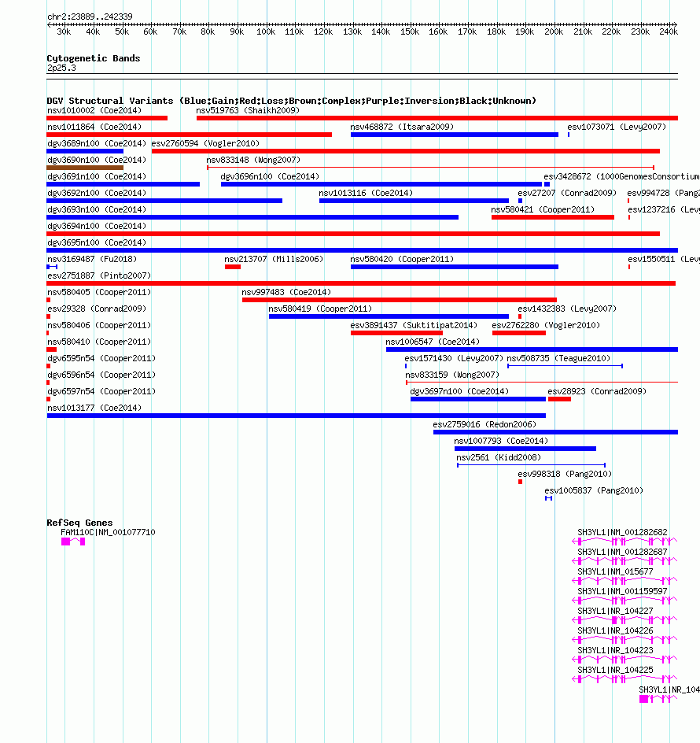Click the nsv833159 (Wong2007) label
The image size is (700, 743).
click(452, 375)
